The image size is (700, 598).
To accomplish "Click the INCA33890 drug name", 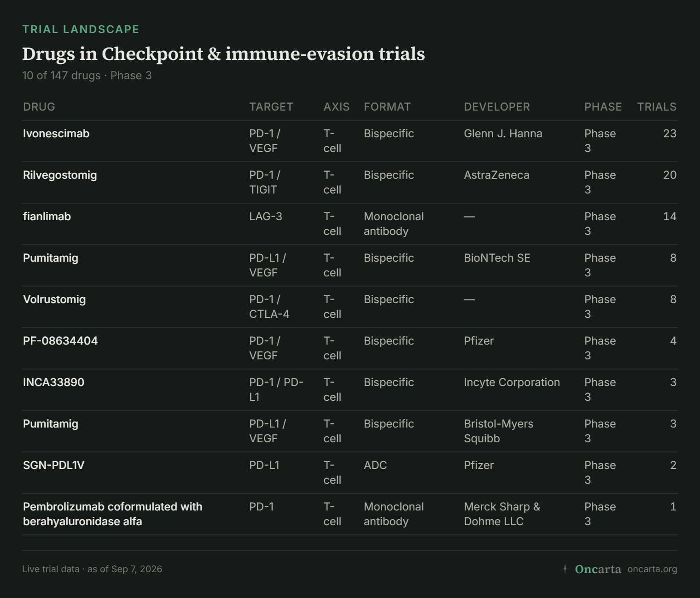I will [x=53, y=382].
